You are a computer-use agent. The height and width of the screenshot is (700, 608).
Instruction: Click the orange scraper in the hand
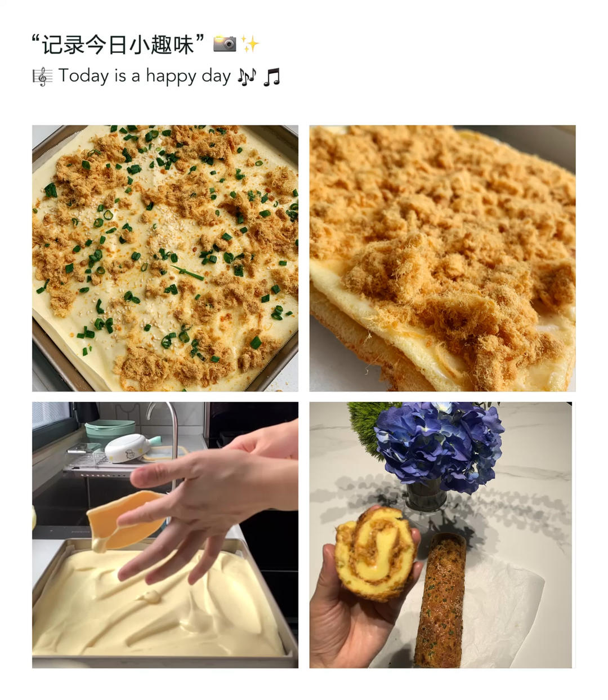click(x=125, y=520)
